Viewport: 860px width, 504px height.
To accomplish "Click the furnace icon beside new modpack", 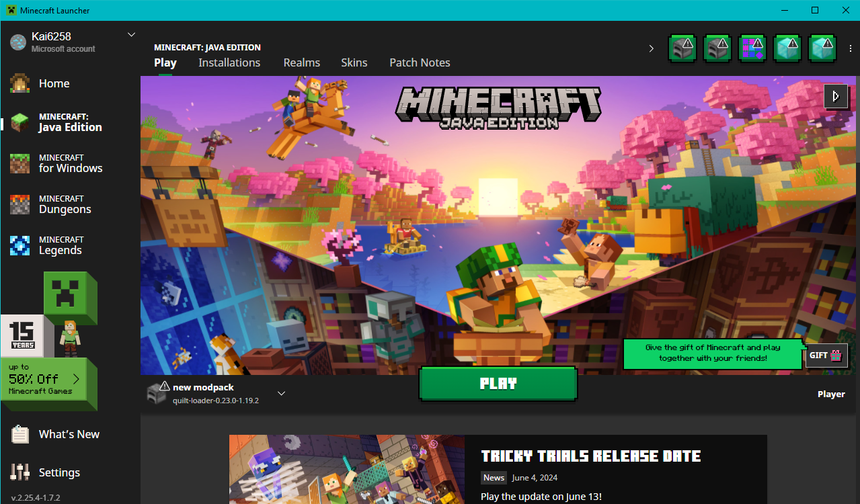I will 158,392.
